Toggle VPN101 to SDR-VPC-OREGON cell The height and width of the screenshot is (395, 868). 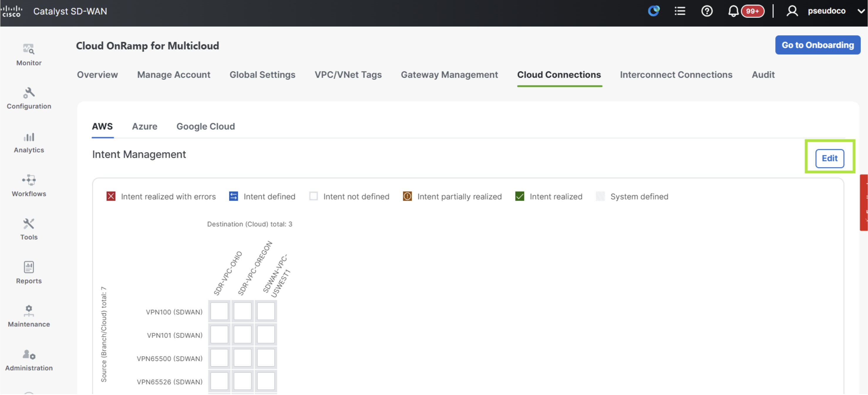242,335
